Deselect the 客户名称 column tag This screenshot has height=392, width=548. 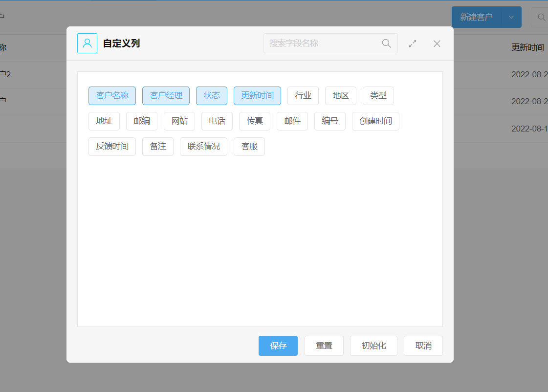pos(112,96)
